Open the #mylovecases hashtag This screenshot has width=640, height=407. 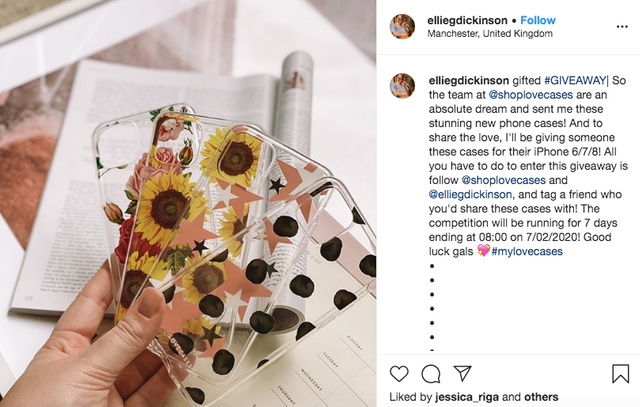coord(527,251)
